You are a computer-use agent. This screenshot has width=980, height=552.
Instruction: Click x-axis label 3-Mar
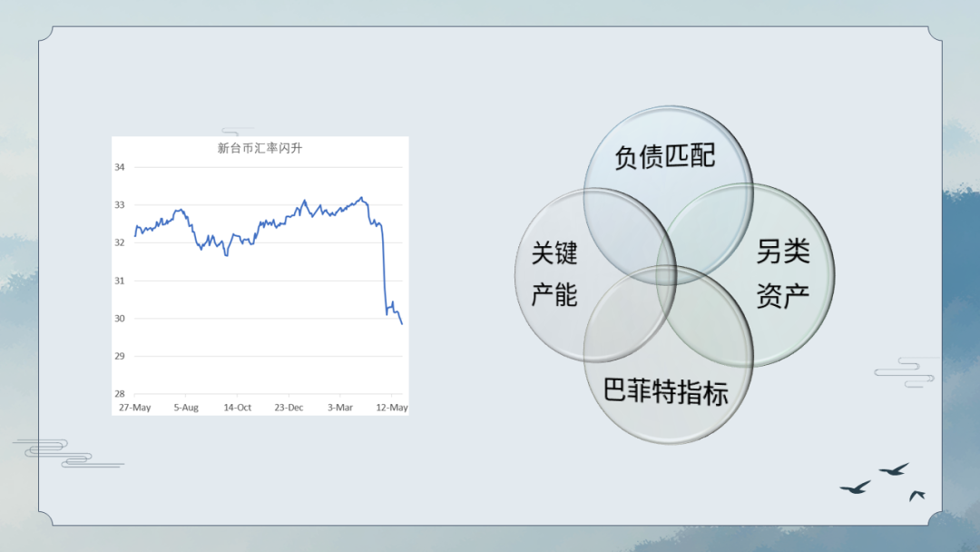tap(340, 408)
